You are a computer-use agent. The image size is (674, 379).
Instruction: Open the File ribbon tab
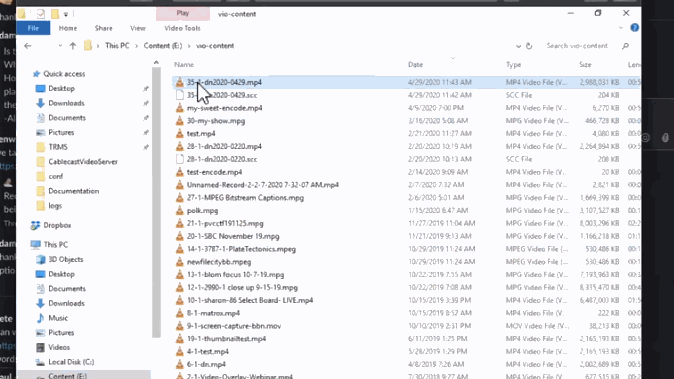[33, 28]
